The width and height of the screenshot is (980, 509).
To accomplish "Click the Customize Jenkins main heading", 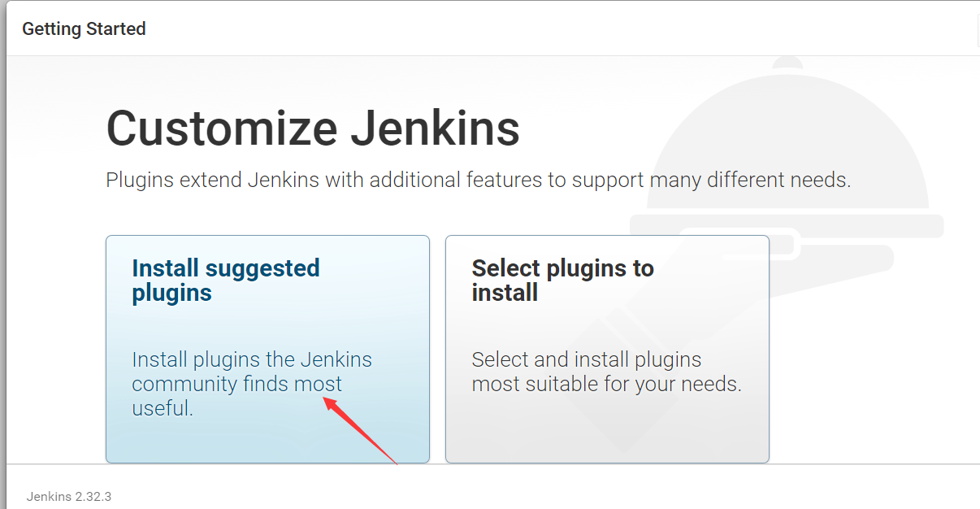I will click(x=313, y=128).
